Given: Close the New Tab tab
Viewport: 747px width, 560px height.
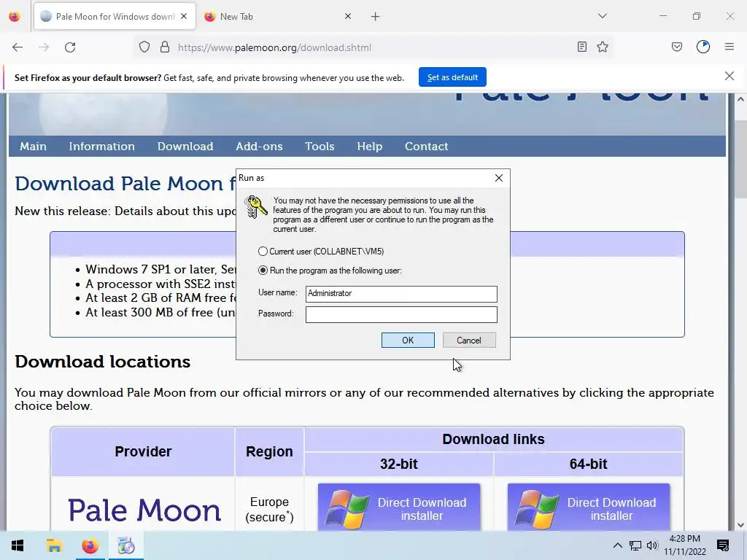Looking at the screenshot, I should [x=348, y=16].
